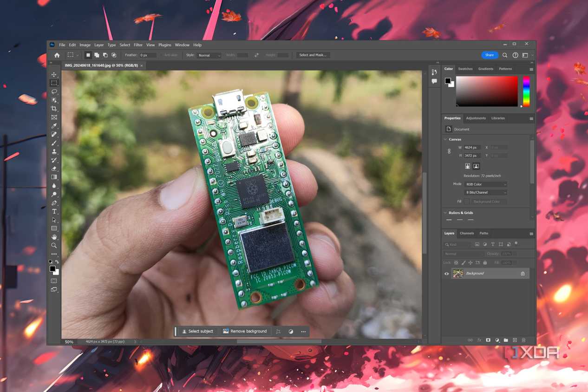Click the Select subject button
Screen dimensions: 588x392
pyautogui.click(x=197, y=331)
